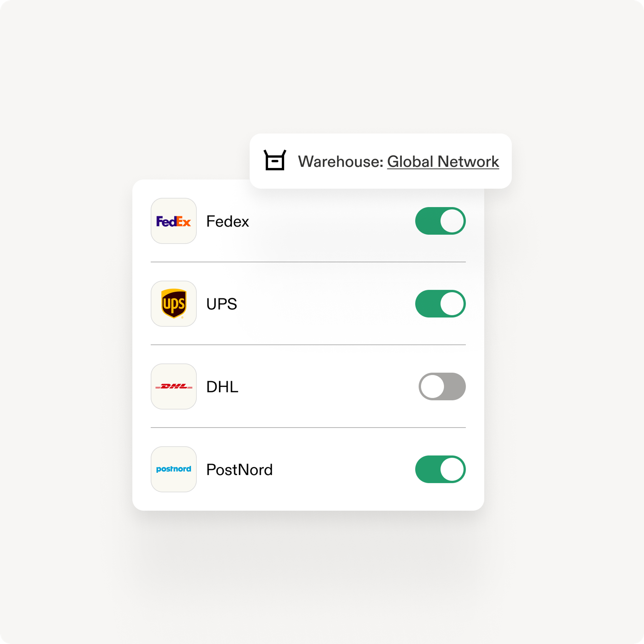This screenshot has height=644, width=644.
Task: Click the FedEx logo icon
Action: [x=174, y=221]
